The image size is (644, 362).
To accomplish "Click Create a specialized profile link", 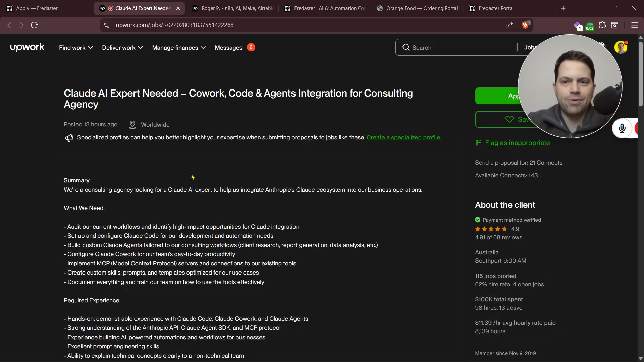I will click(403, 137).
